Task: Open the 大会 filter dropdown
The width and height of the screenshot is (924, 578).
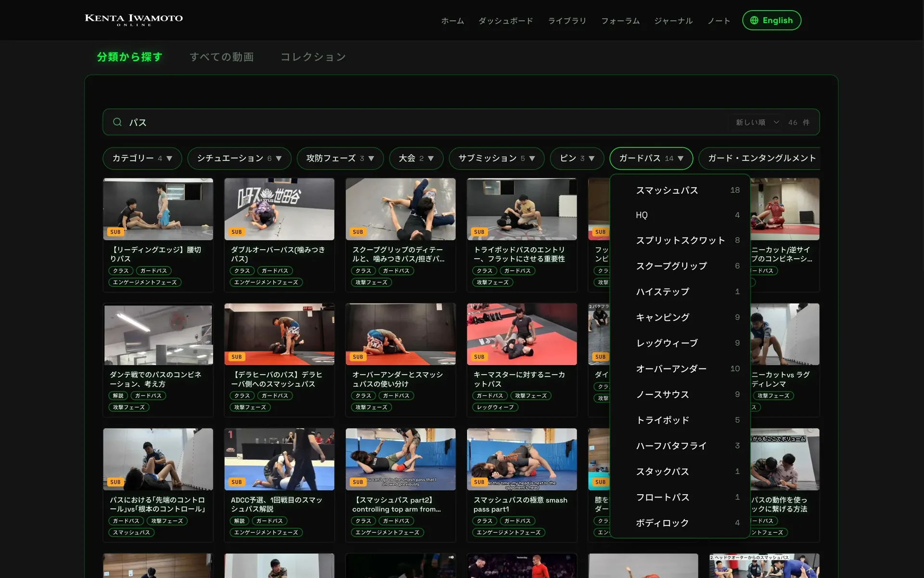Action: click(x=416, y=158)
